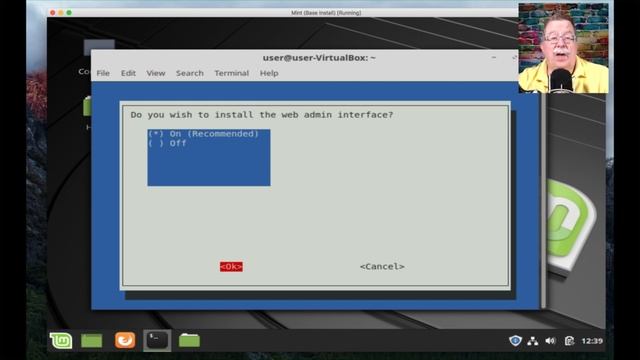Open the clipboard tray icon

(569, 341)
